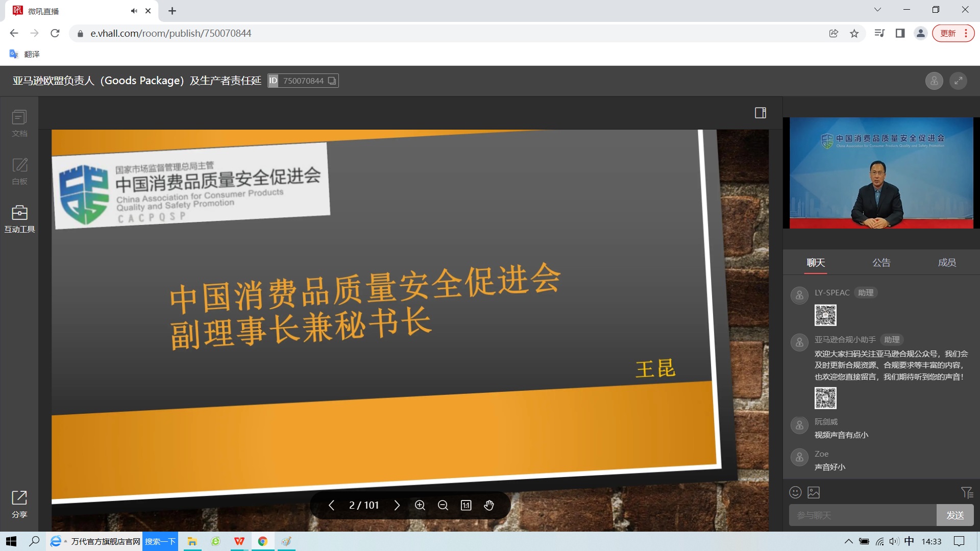Viewport: 980px width, 551px height.
Task: Zoom in on the slide
Action: (x=420, y=505)
